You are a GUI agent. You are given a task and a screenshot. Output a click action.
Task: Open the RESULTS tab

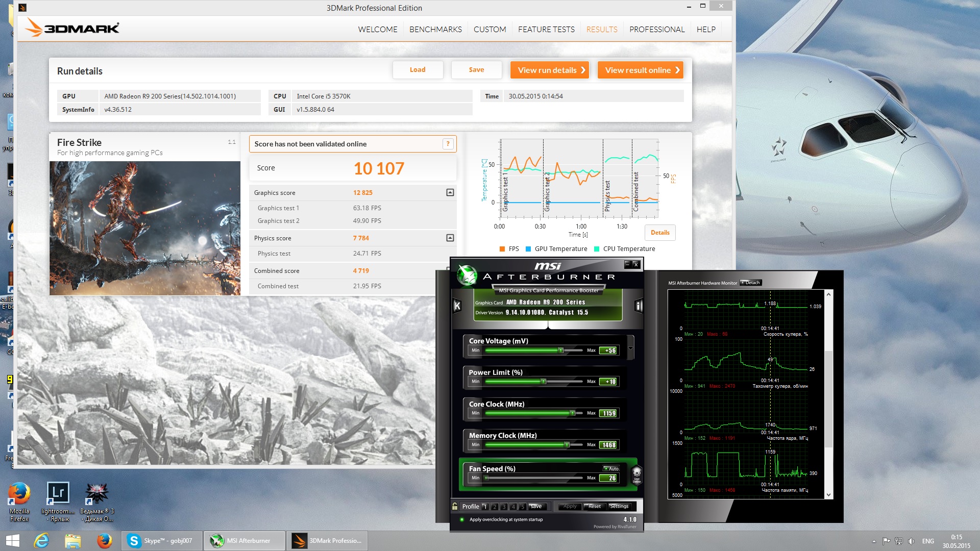coord(602,30)
